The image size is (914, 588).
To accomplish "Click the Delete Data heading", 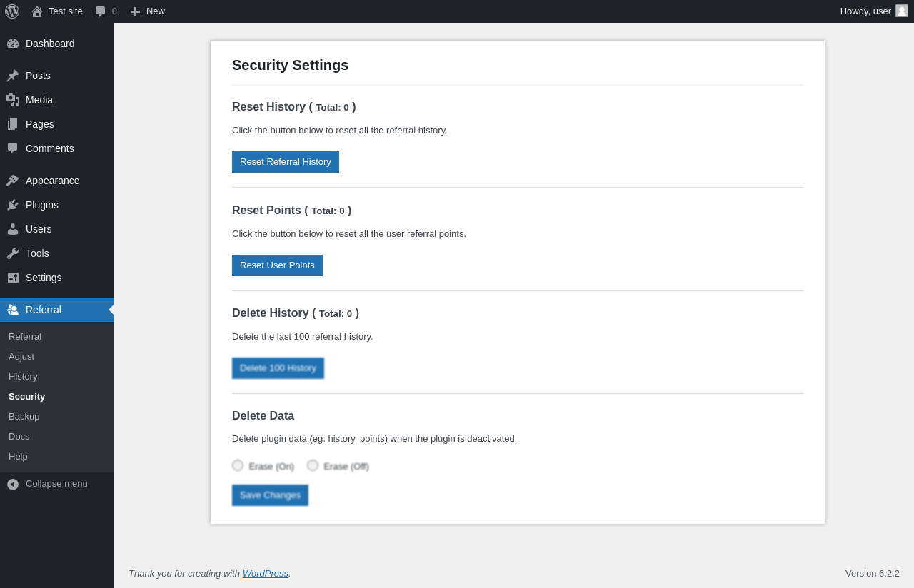I will (x=263, y=416).
